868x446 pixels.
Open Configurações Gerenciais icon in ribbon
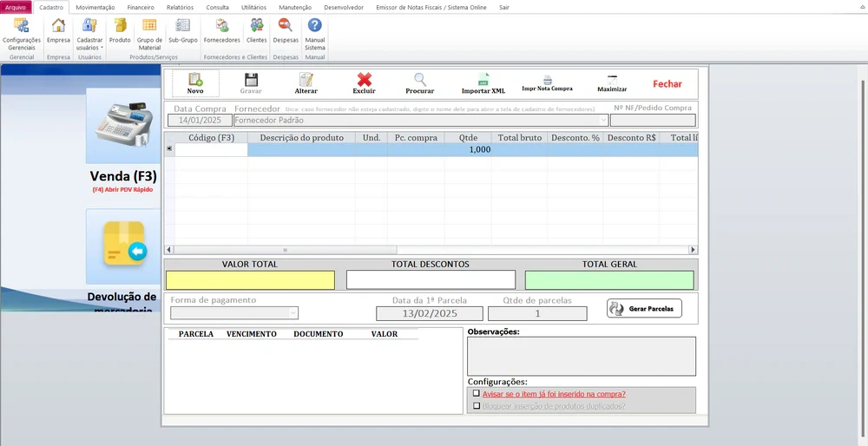point(22,26)
